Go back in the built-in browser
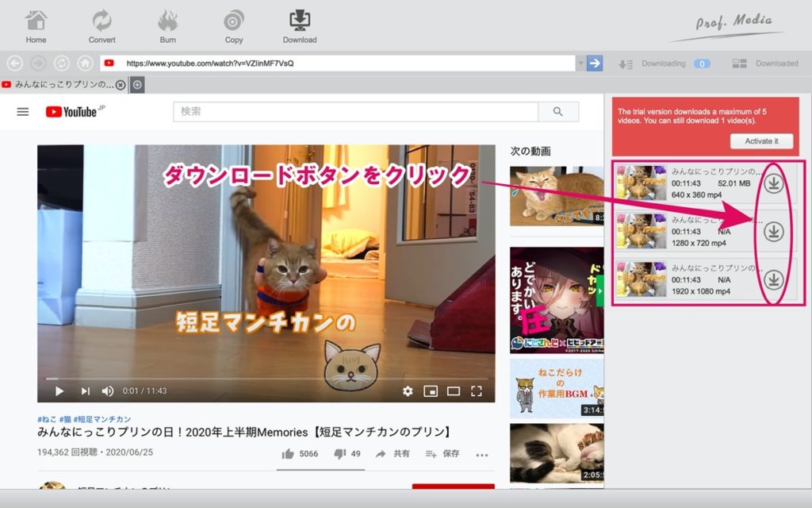Screen dimensions: 812x508 [15, 63]
